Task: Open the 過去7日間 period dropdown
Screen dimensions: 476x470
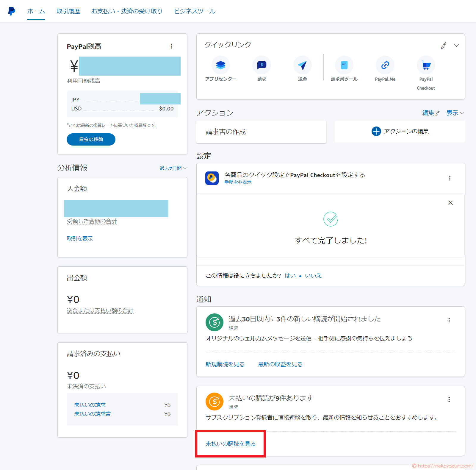Action: [173, 168]
